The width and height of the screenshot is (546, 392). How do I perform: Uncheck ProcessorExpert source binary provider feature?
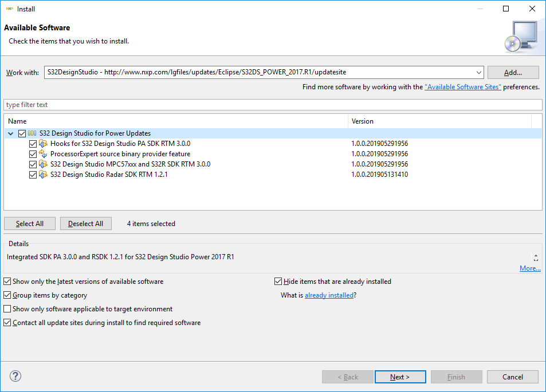(x=33, y=154)
